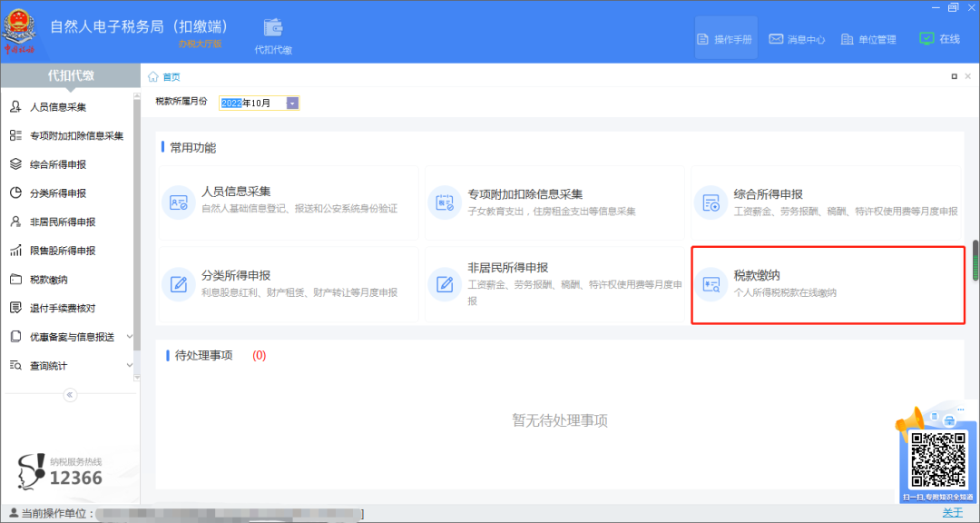Click the 在线 status monitor icon
Image resolution: width=980 pixels, height=523 pixels.
click(926, 39)
